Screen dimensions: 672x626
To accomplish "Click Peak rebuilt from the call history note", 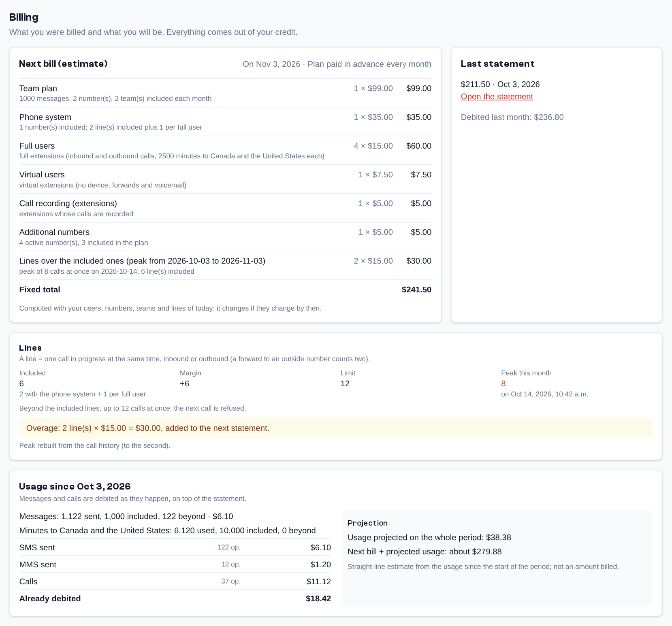I will click(95, 445).
